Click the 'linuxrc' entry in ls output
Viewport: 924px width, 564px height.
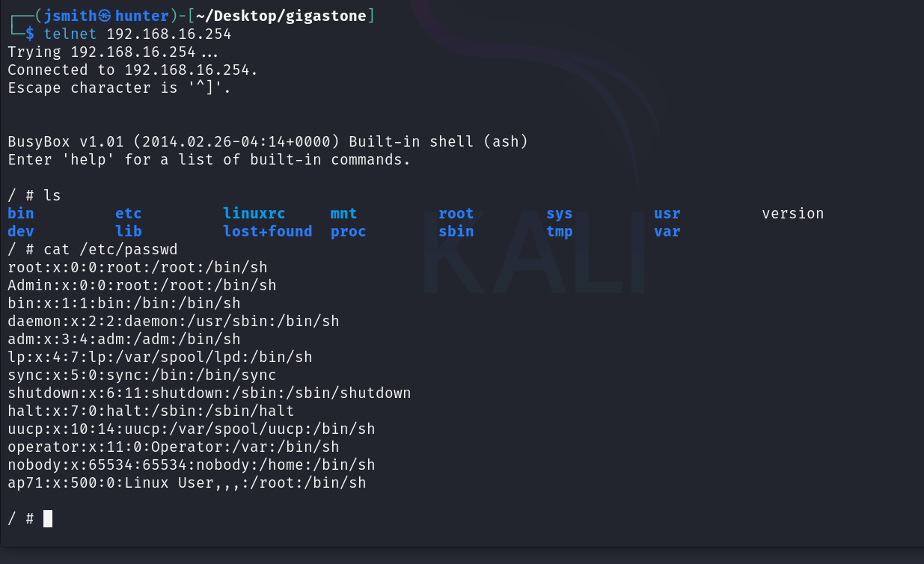[254, 213]
